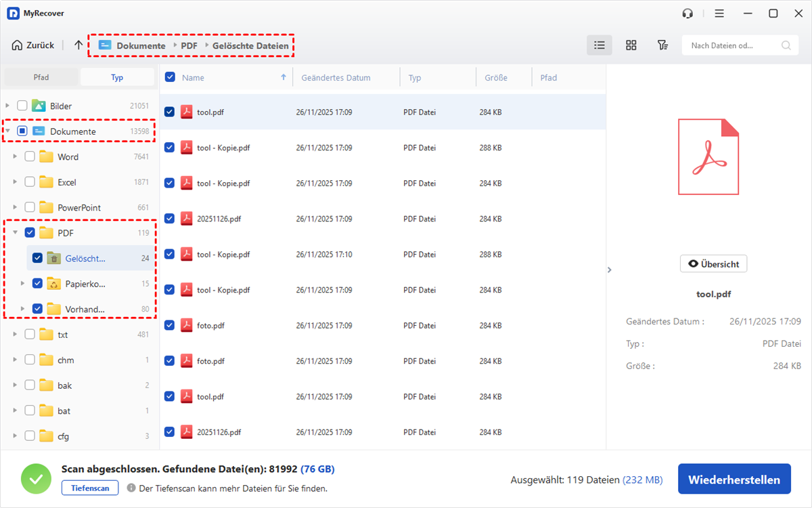Switch to list view layout

click(x=599, y=45)
